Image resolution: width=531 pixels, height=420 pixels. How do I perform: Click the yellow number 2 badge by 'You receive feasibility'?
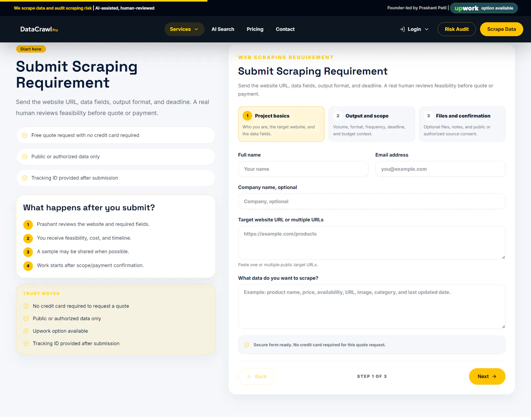pos(28,238)
